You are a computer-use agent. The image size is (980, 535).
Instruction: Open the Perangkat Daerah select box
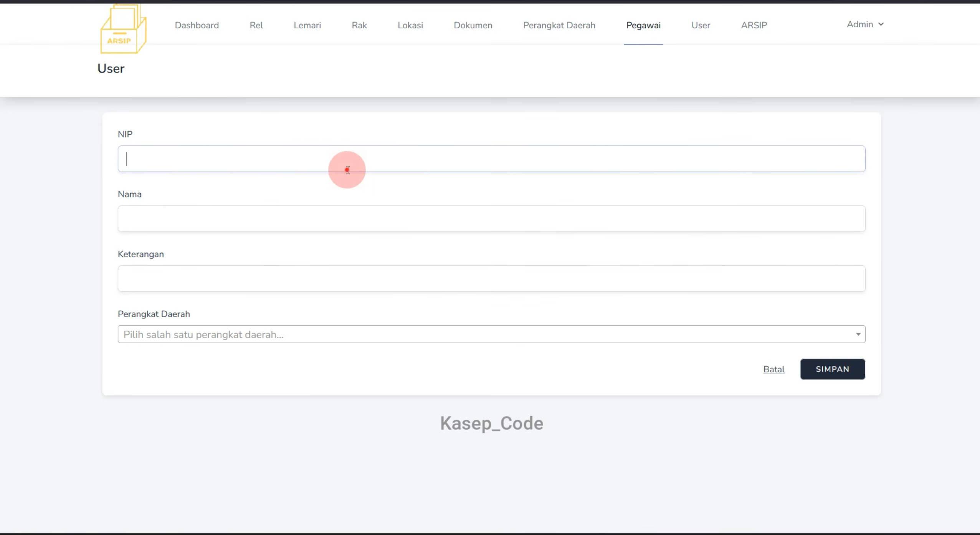pos(491,334)
